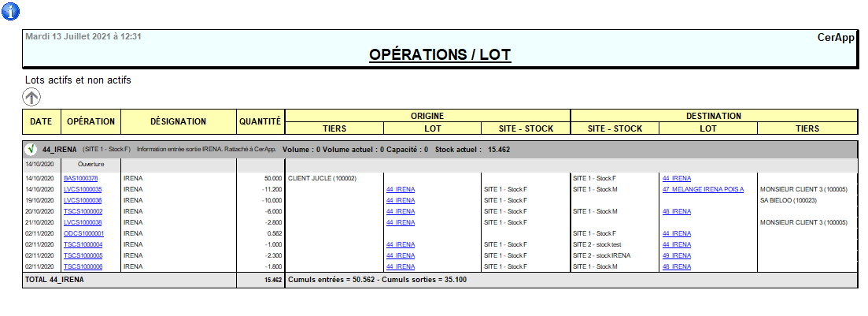868x316 pixels.
Task: Toggle the green checkmark beside 44_IRENA
Action: click(31, 148)
